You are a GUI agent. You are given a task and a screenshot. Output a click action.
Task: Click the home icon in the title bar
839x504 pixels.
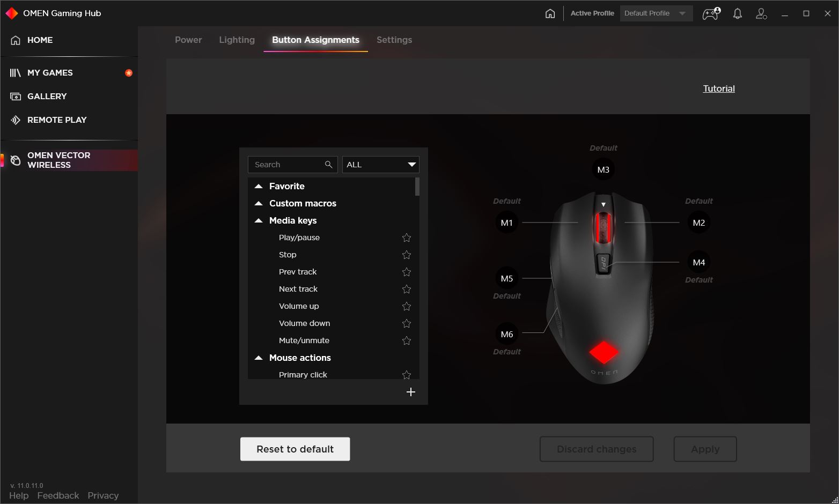[x=550, y=13]
